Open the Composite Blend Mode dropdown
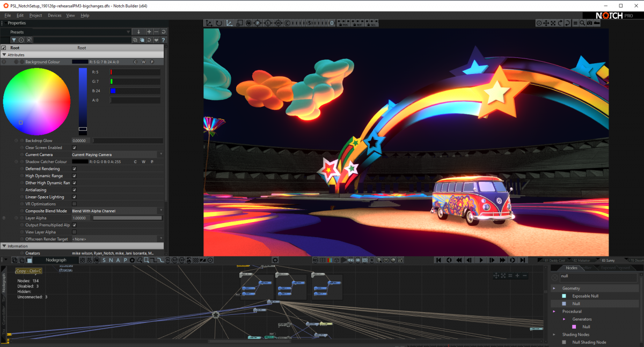 click(117, 211)
